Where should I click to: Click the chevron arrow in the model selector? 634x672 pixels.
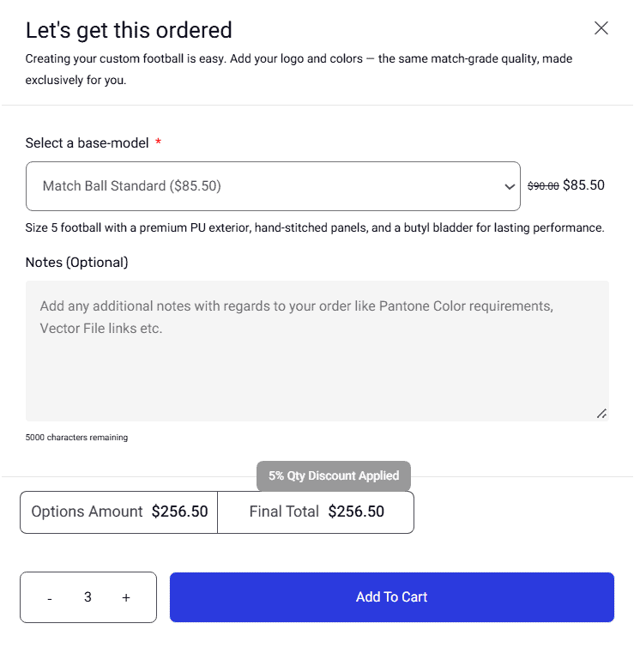pyautogui.click(x=510, y=187)
